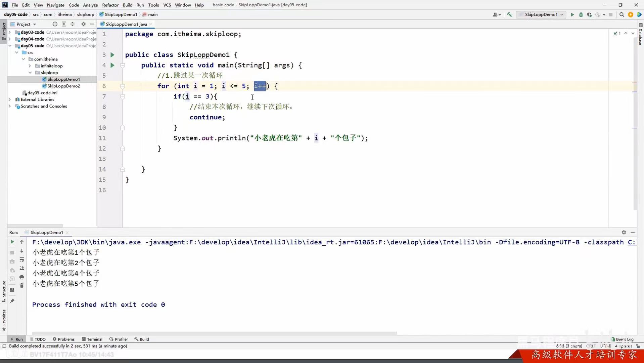
Task: Rerun the program from the Run panel
Action: (12, 242)
